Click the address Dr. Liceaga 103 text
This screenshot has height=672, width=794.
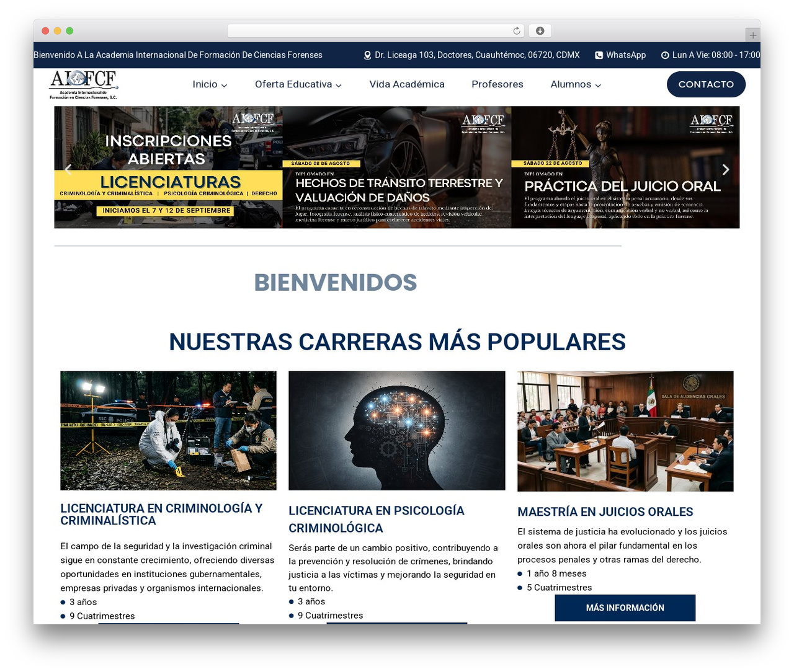pyautogui.click(x=477, y=55)
